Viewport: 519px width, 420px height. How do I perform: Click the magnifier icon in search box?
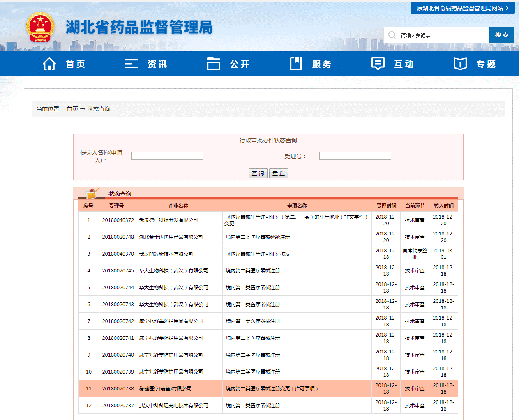pyautogui.click(x=392, y=35)
